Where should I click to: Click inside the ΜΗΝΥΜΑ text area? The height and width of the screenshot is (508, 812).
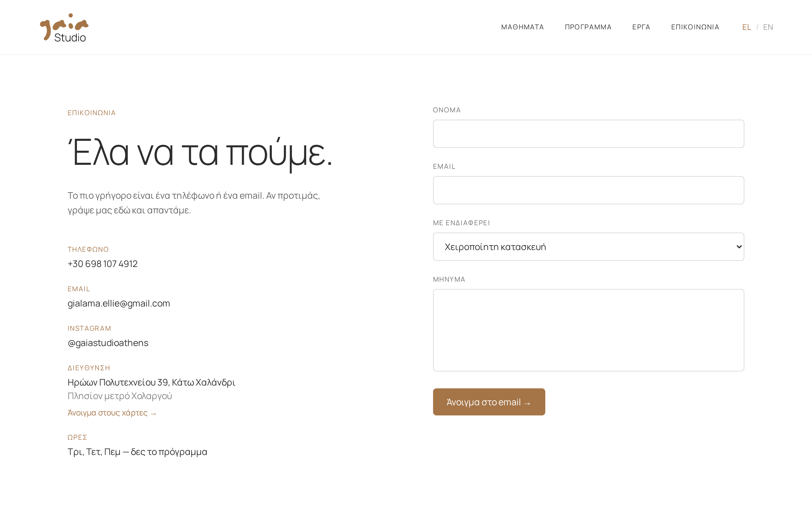click(588, 330)
